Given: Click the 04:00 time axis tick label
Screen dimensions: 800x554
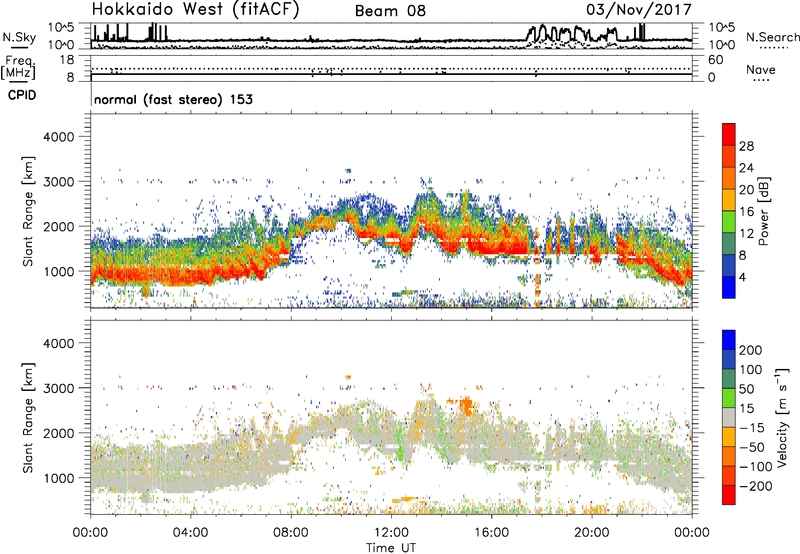Looking at the screenshot, I should [190, 533].
